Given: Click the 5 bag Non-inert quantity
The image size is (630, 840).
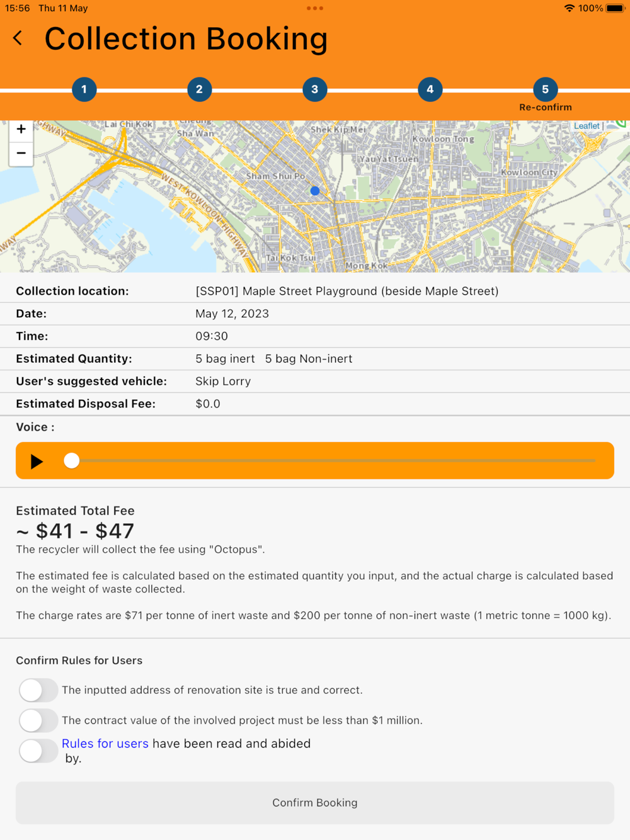Looking at the screenshot, I should pyautogui.click(x=309, y=359).
